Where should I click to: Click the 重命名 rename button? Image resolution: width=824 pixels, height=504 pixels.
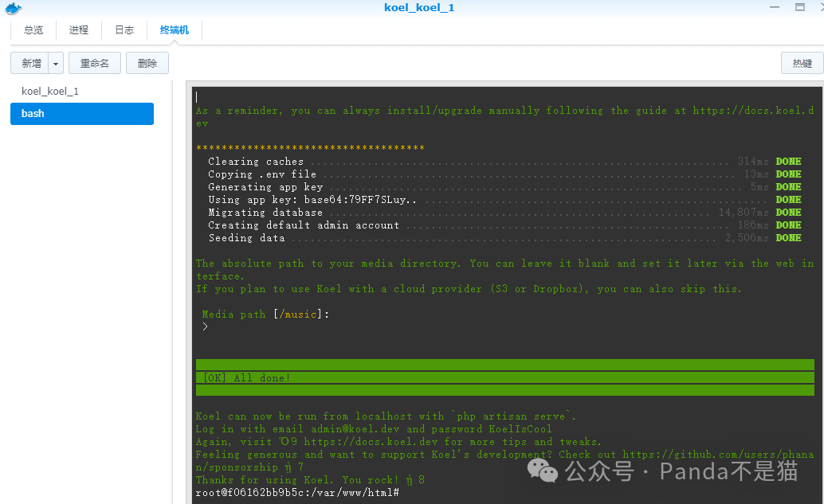(x=95, y=63)
